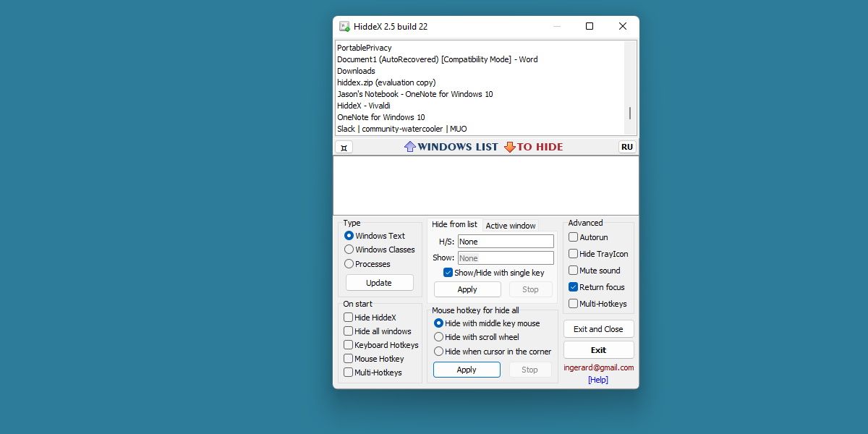This screenshot has height=434, width=868.
Task: Click the Show hotkey input field
Action: (506, 258)
